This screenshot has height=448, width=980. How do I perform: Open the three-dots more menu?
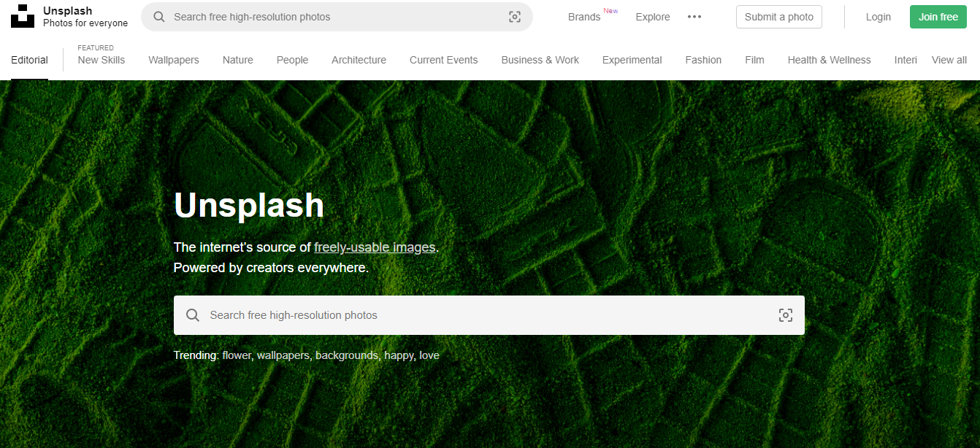[x=694, y=17]
